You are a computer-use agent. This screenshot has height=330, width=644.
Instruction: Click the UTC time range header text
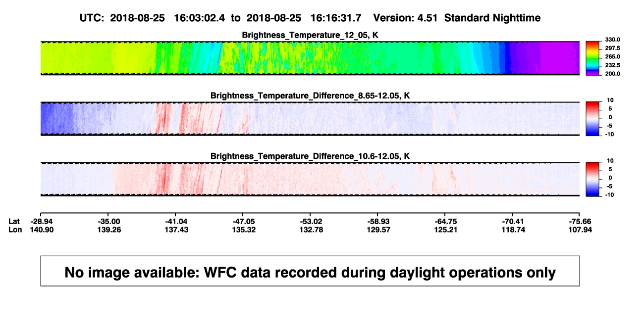(220, 18)
